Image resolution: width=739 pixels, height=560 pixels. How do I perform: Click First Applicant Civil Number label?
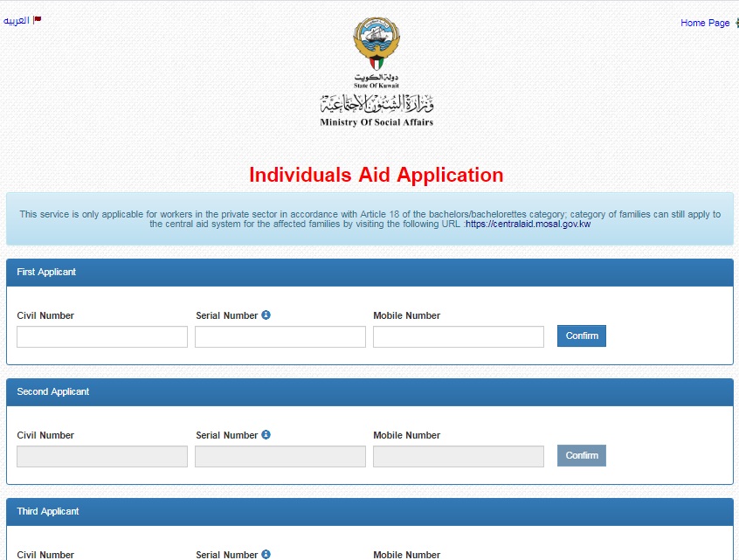pos(45,315)
